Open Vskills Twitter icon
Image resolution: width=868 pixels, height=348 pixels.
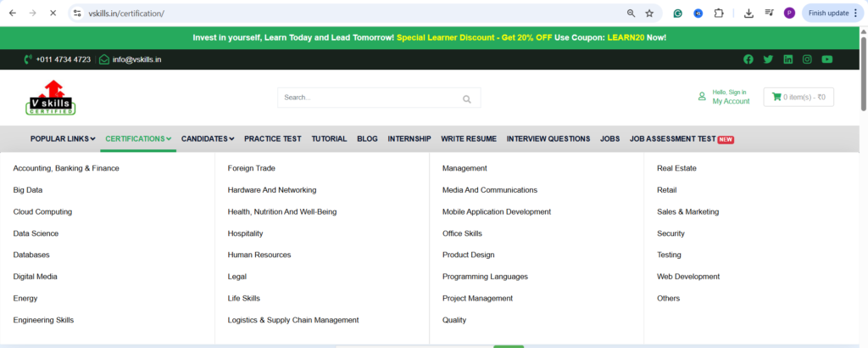768,59
